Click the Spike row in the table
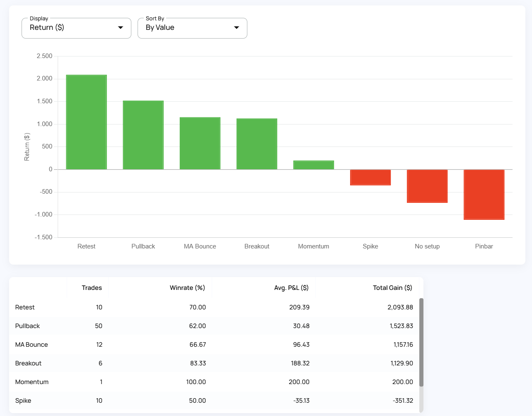 (214, 401)
